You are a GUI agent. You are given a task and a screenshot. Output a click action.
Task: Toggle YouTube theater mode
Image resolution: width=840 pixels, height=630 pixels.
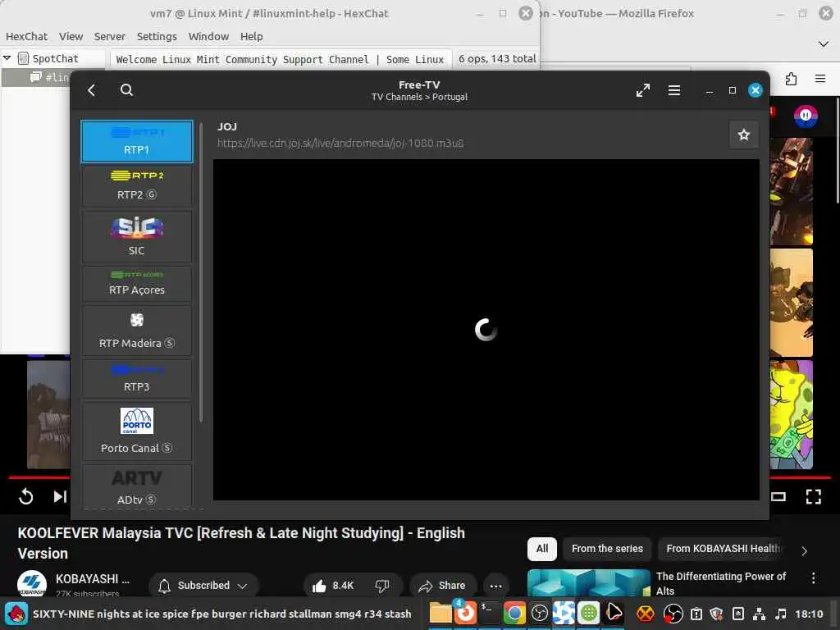[x=778, y=496]
